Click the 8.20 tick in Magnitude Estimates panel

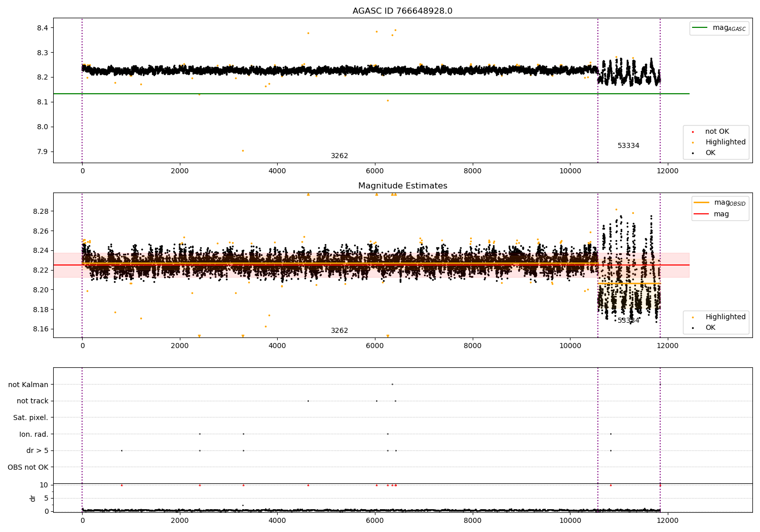[41, 290]
